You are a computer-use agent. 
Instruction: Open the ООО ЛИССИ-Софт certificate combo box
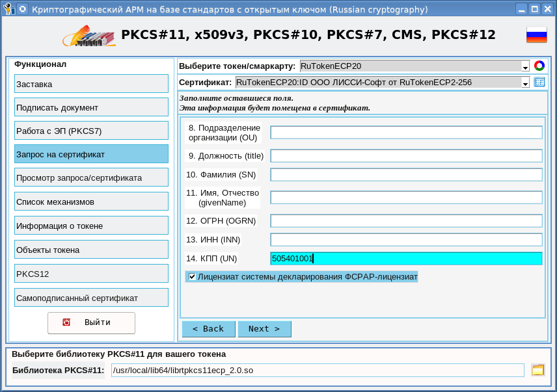382,83
